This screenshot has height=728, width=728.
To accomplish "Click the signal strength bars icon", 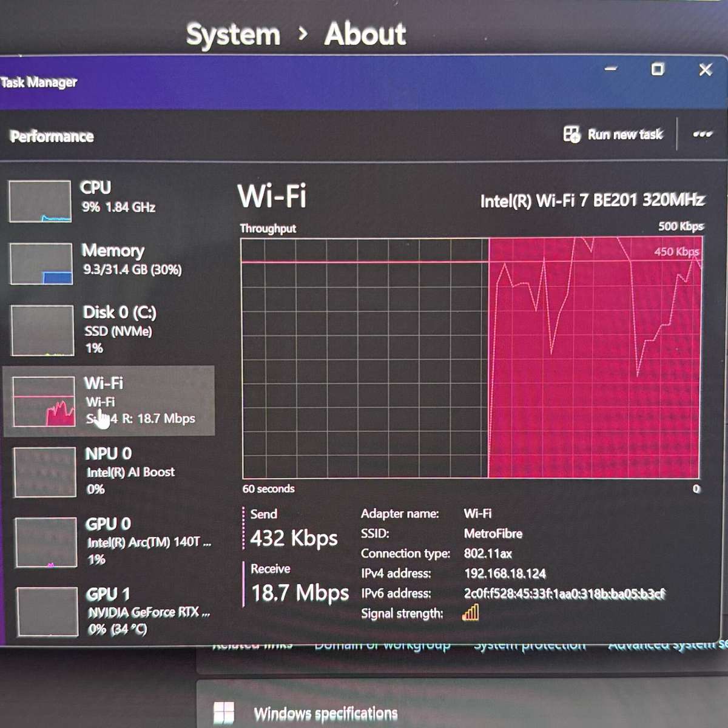I will click(470, 613).
